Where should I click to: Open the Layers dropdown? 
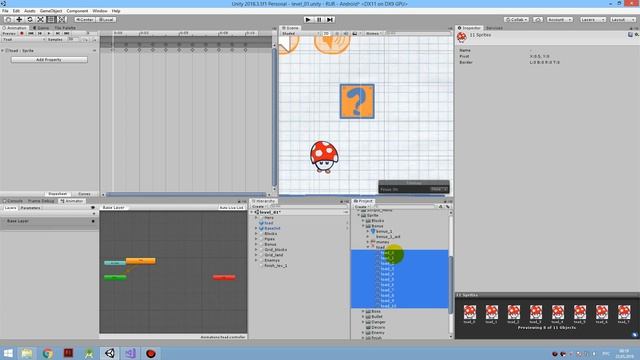point(593,19)
